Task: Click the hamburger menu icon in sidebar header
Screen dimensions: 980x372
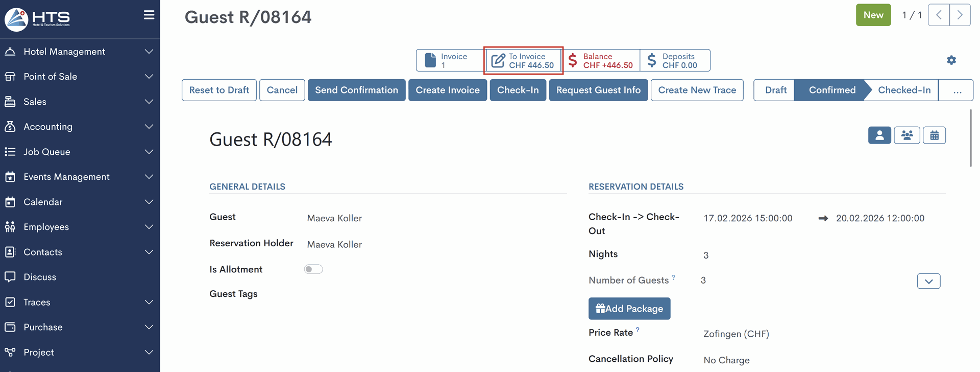Action: 149,15
